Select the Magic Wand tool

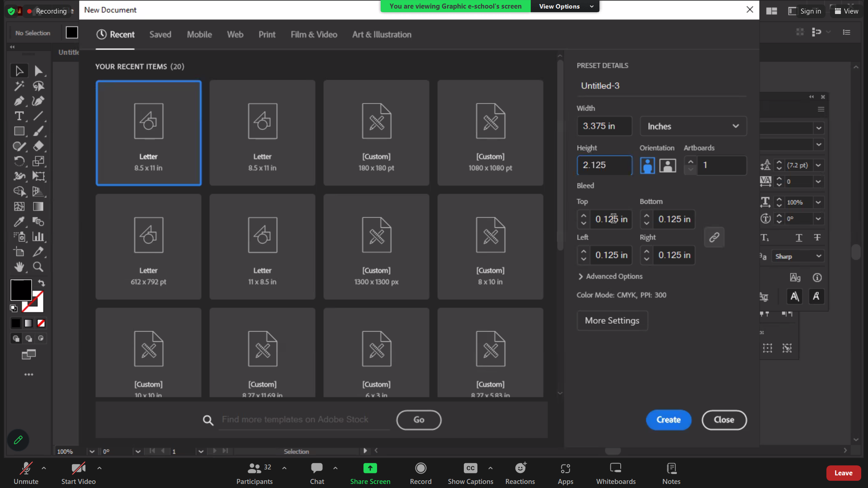coord(19,86)
